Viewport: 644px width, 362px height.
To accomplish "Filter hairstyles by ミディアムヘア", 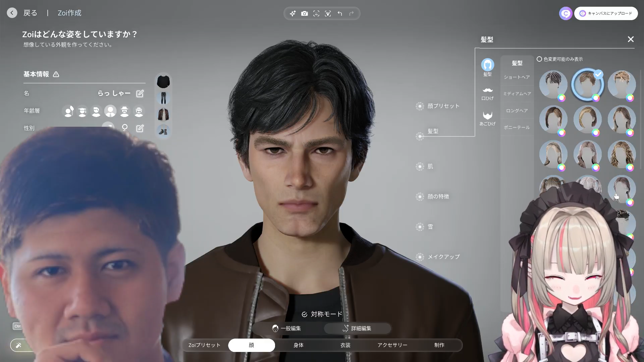I will [517, 94].
